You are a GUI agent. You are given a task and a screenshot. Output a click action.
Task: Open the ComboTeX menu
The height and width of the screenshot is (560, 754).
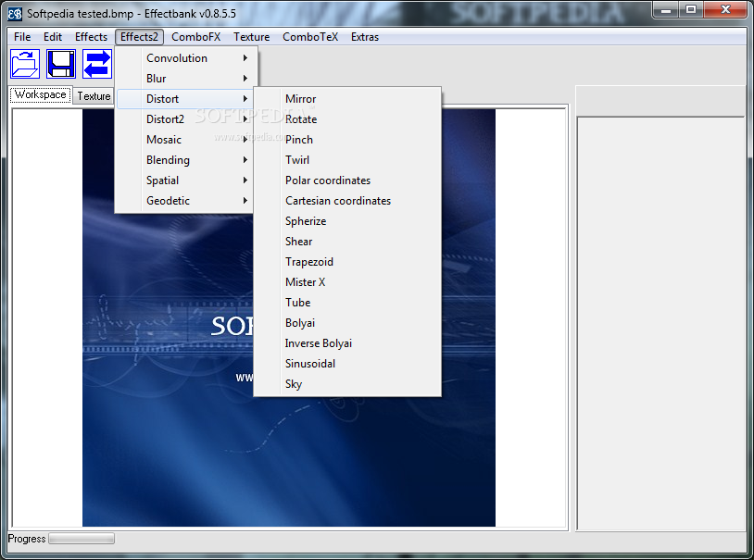310,37
